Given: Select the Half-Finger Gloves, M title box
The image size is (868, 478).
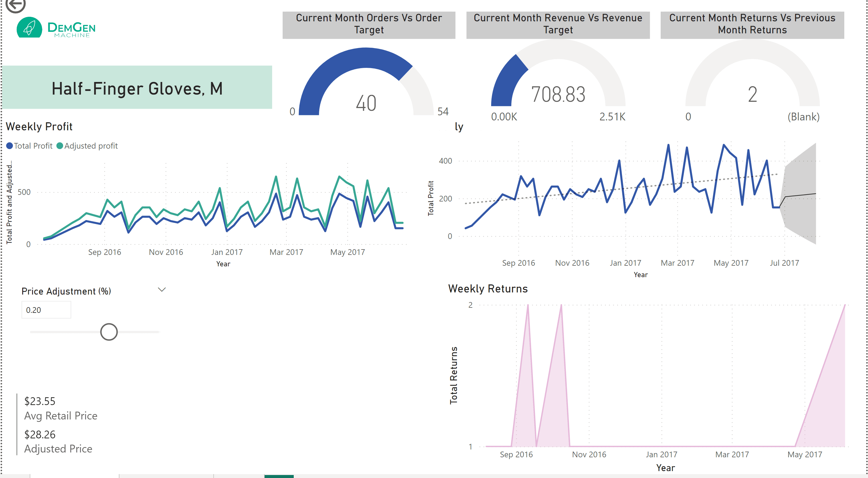Looking at the screenshot, I should (137, 88).
